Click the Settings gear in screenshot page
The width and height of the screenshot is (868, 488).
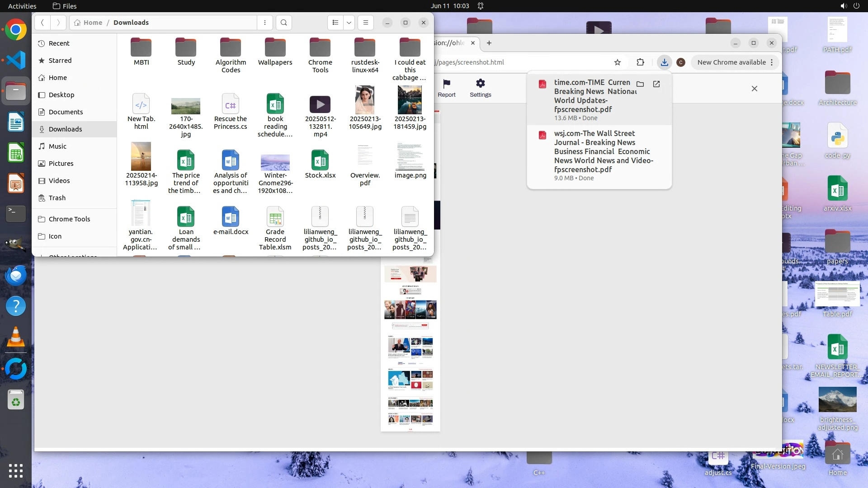click(x=480, y=87)
